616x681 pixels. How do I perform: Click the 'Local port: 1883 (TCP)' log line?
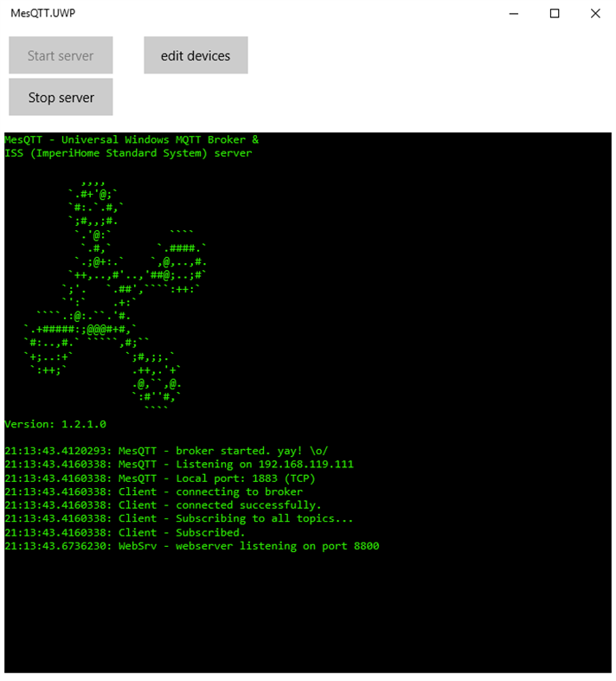click(160, 479)
